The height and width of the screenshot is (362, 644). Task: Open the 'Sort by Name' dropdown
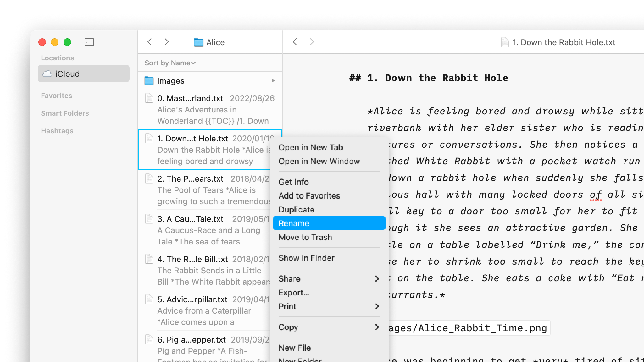point(169,63)
